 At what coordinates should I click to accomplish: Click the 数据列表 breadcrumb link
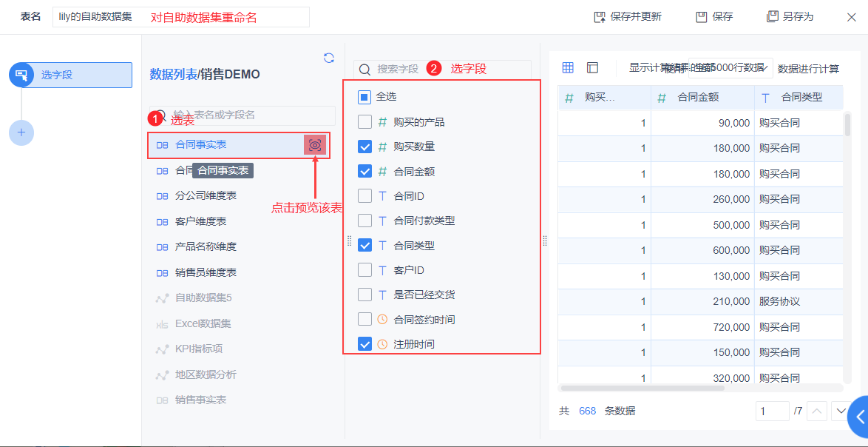click(x=173, y=74)
